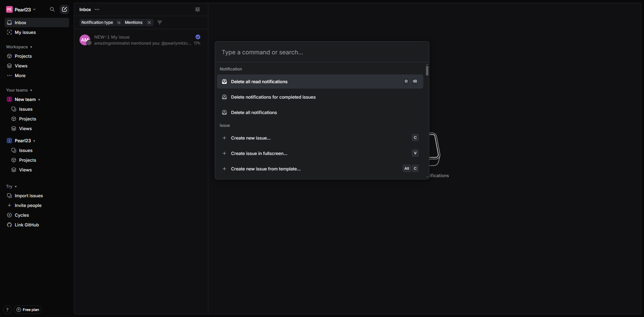Focus the command search input field

click(321, 52)
